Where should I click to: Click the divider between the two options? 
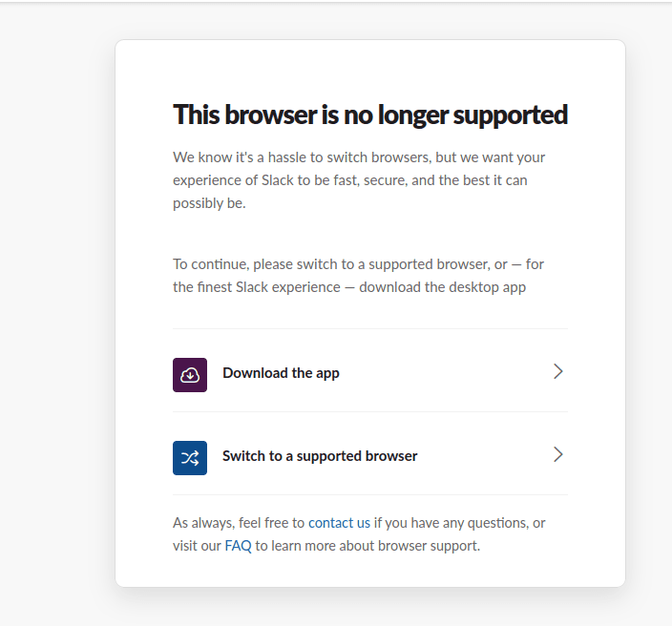[370, 411]
